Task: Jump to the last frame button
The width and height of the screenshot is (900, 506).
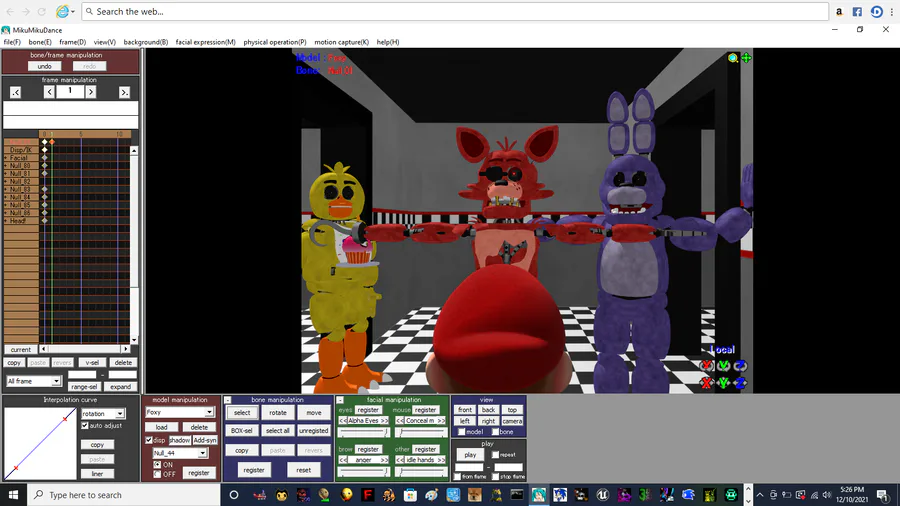Action: pyautogui.click(x=124, y=92)
